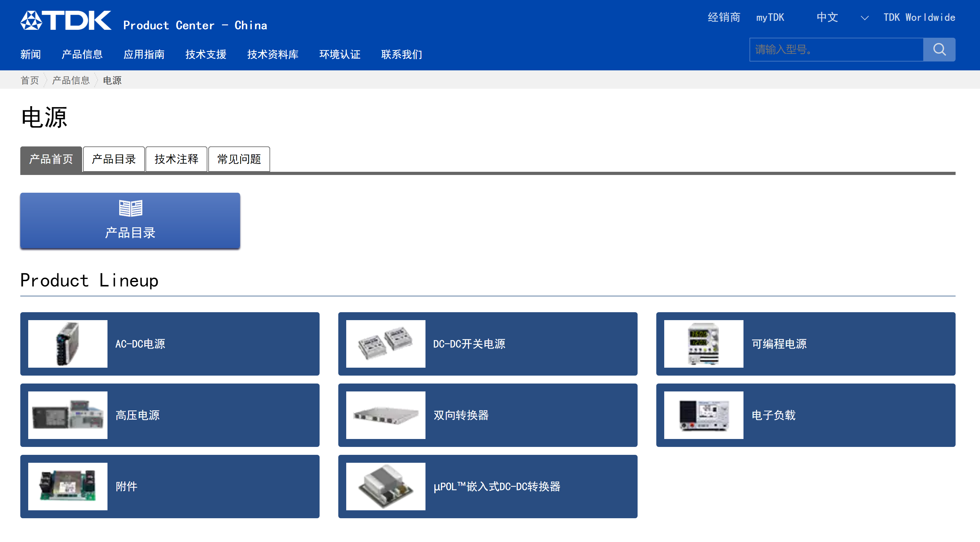The height and width of the screenshot is (542, 980).
Task: Click the μPOL™嵌入式DC-DC转换器 label
Action: pos(497,487)
